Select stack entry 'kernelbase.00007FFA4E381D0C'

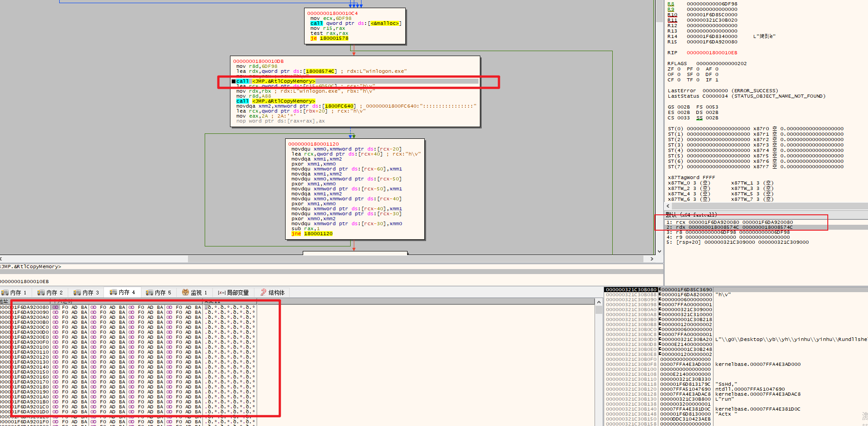coord(758,409)
